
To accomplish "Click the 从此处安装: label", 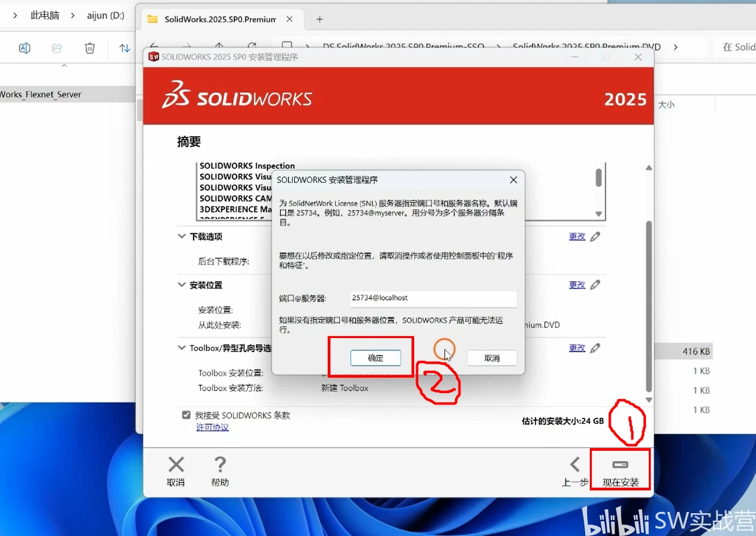I will [219, 325].
